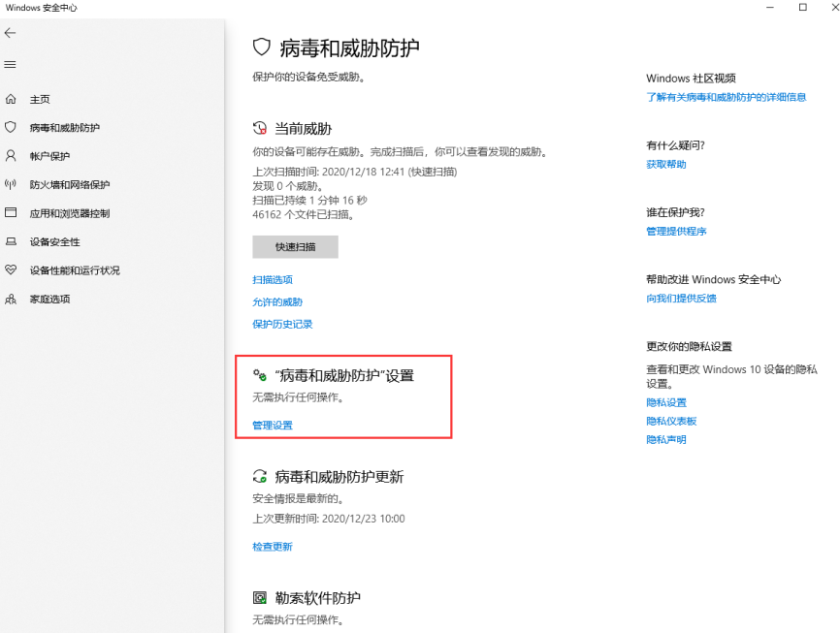Open the 扫描选项 link
Screen dimensions: 840x633
[x=273, y=279]
